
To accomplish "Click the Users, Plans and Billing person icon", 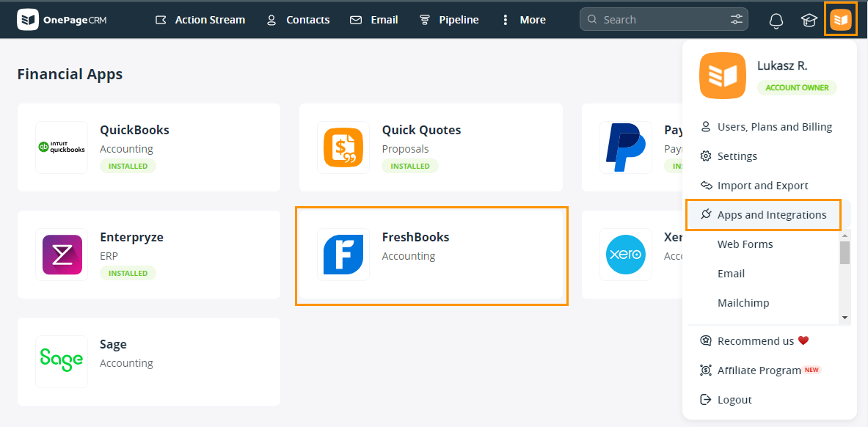I will tap(705, 127).
